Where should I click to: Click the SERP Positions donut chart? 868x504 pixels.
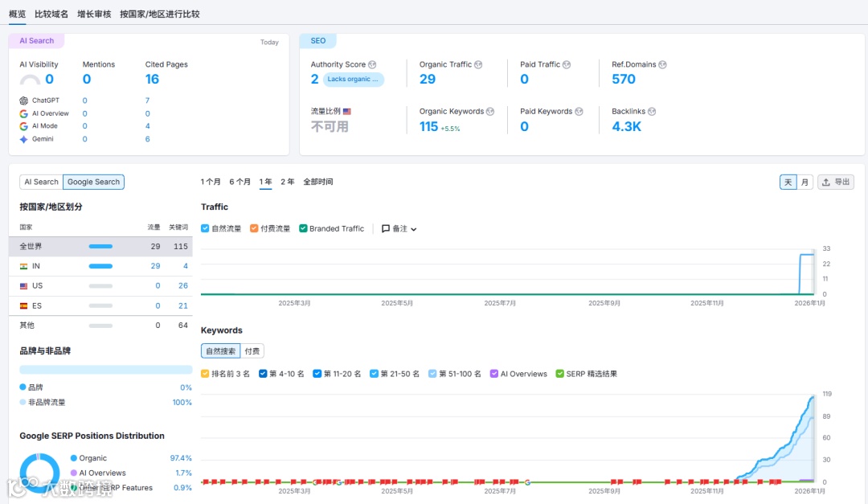[39, 473]
